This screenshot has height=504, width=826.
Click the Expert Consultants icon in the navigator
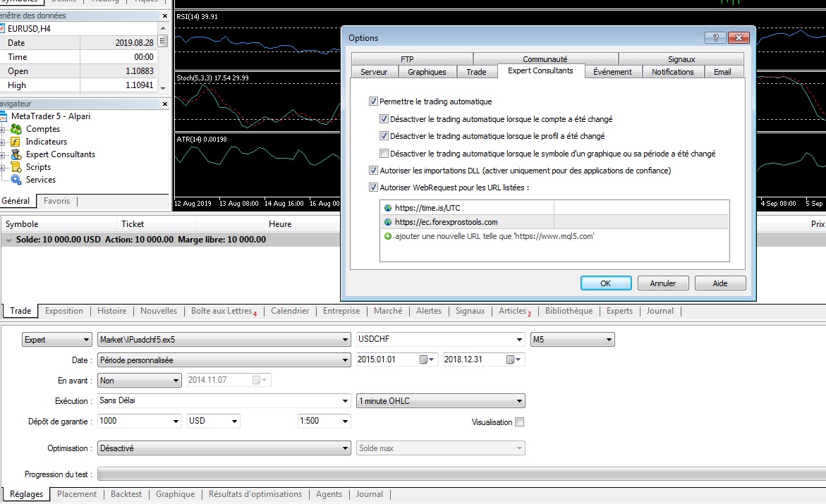(16, 154)
